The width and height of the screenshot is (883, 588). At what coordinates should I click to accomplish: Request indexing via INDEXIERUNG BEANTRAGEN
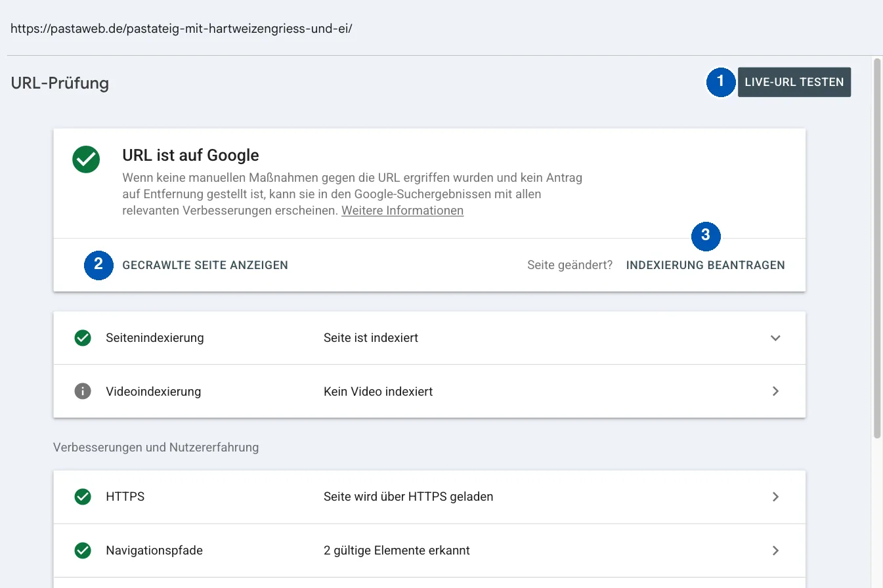pos(706,265)
